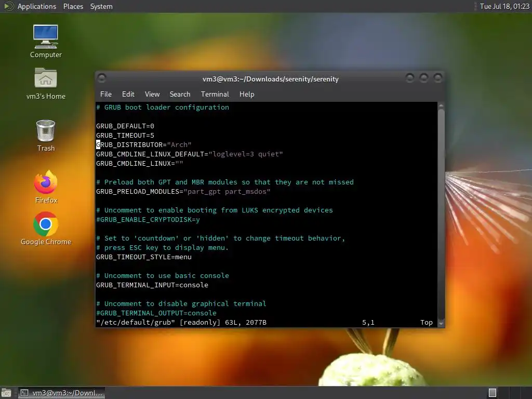
Task: Click the scrollbar down arrow in terminal
Action: [x=441, y=323]
